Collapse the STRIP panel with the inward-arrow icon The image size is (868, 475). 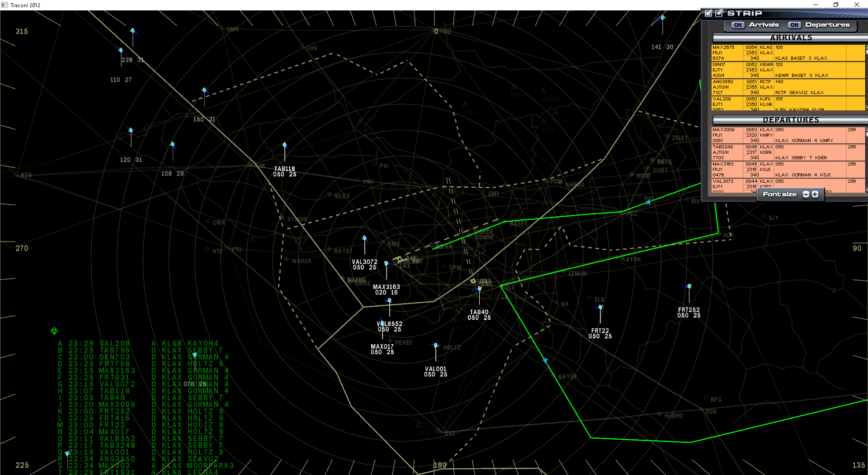(708, 13)
